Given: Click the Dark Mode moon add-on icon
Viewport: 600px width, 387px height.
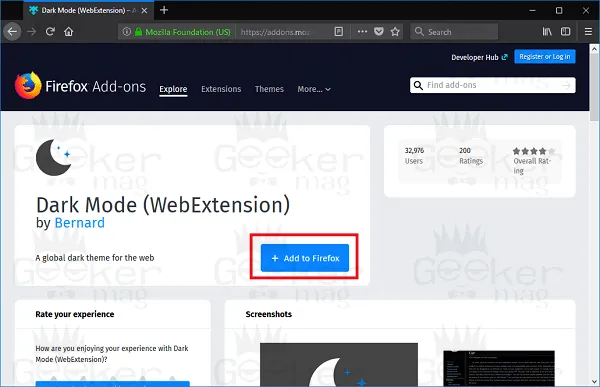Looking at the screenshot, I should [x=54, y=157].
